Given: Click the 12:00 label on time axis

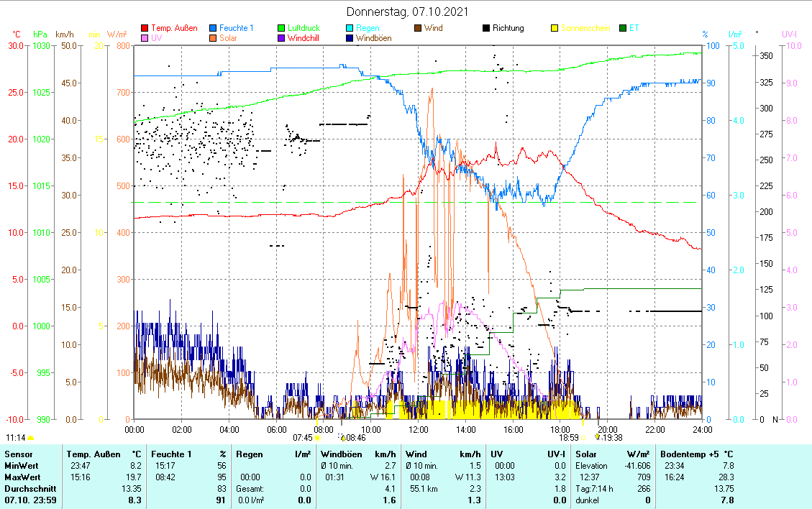Looking at the screenshot, I should 419,429.
